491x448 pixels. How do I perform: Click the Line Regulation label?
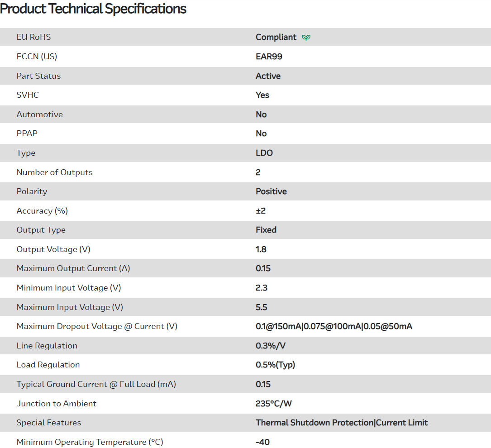click(x=47, y=346)
